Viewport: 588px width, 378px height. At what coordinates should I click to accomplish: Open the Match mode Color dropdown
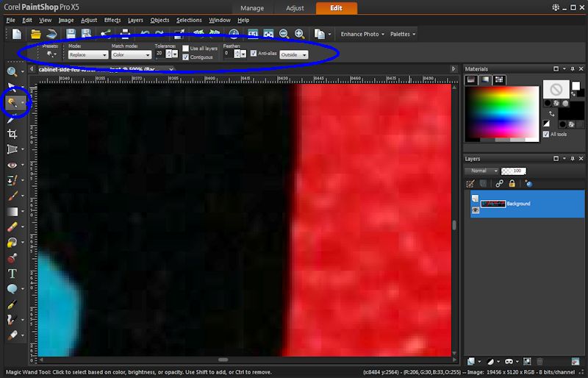click(131, 55)
